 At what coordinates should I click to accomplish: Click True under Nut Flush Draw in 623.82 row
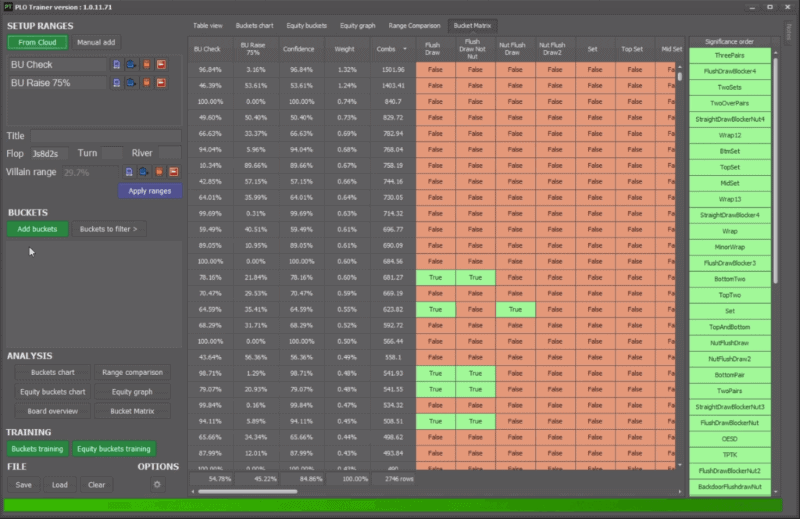(515, 309)
